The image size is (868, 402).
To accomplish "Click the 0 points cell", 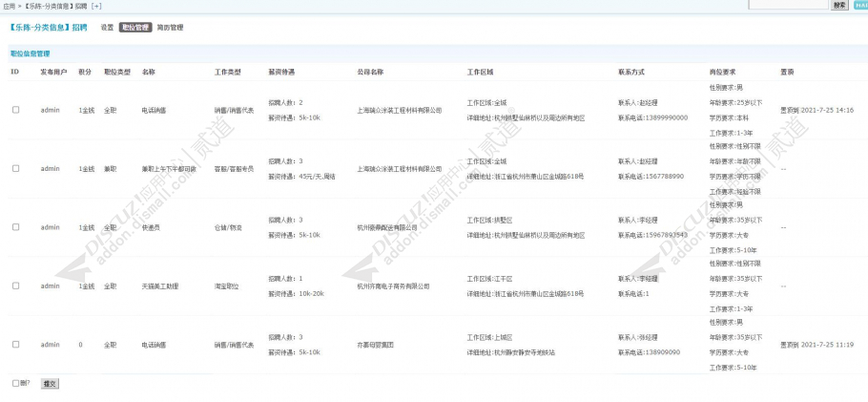I will click(x=80, y=345).
